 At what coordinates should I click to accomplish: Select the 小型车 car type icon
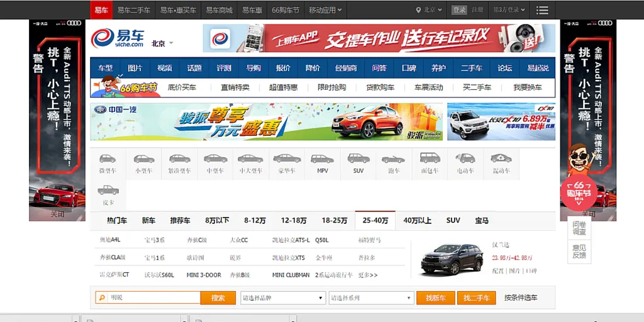144,158
